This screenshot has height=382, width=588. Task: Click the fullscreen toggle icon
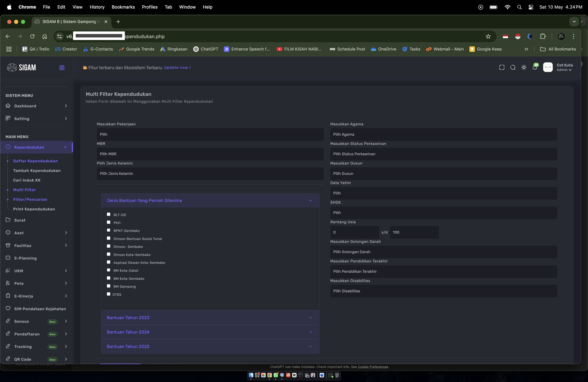point(502,67)
